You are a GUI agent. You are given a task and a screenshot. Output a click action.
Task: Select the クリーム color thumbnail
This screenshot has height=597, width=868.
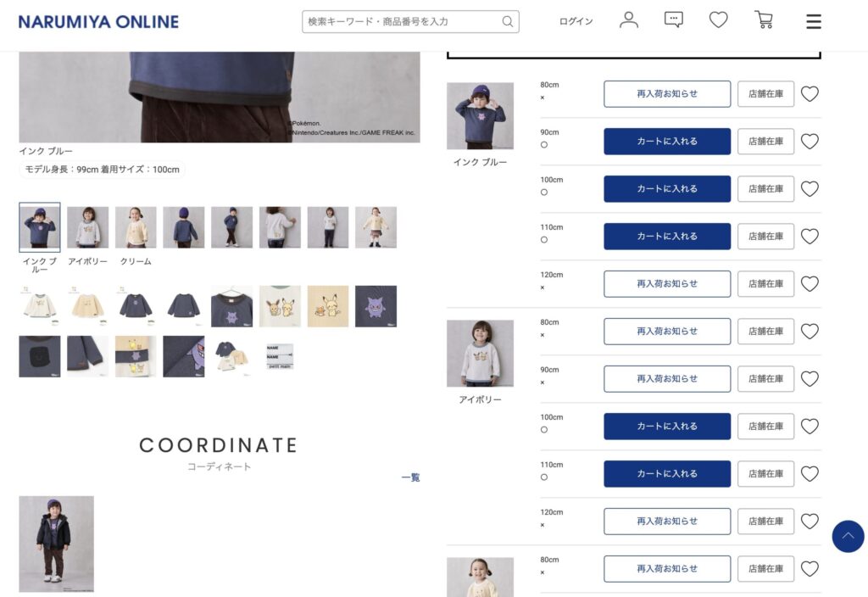(x=136, y=227)
